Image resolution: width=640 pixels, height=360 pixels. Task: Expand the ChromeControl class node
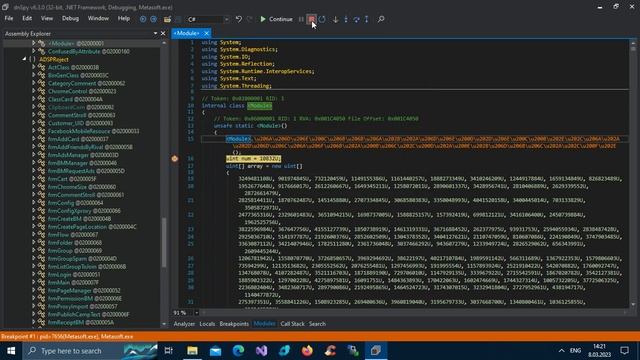[34, 91]
